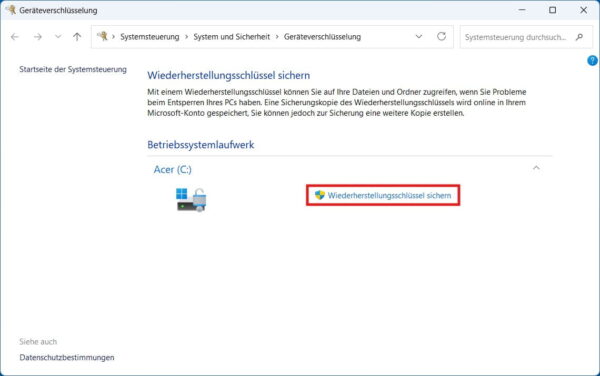
Task: Click the back navigation arrow
Action: tap(15, 37)
